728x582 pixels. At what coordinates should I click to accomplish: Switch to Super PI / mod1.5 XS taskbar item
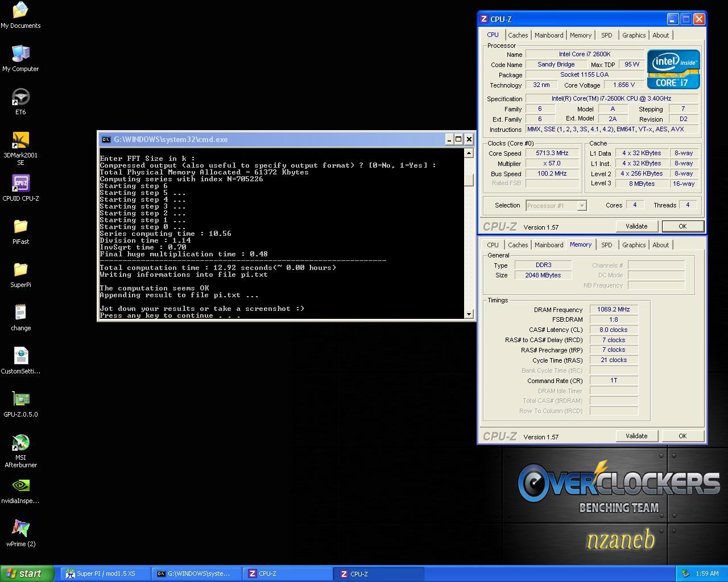(106, 573)
